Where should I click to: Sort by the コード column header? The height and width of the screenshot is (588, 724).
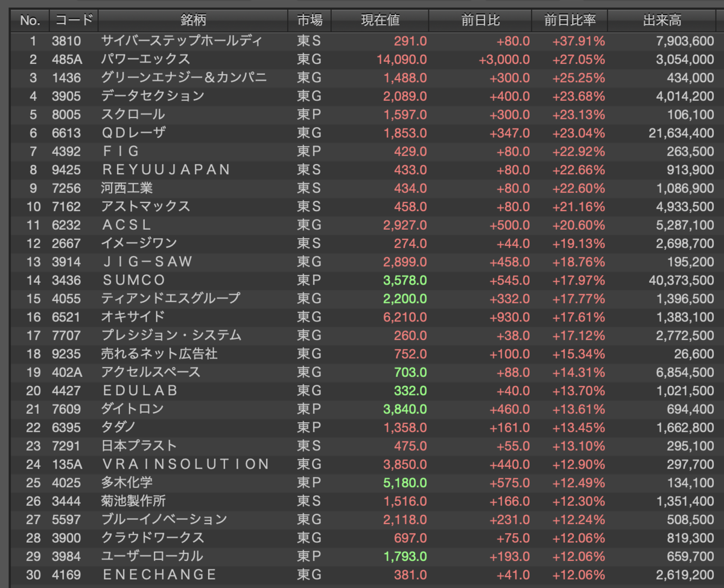tap(74, 21)
